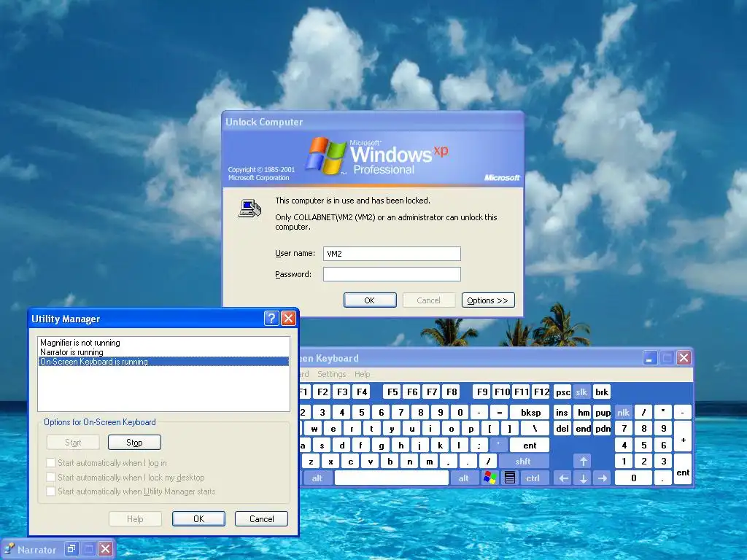The image size is (747, 560).
Task: Close the Narrator window
Action: (x=105, y=548)
